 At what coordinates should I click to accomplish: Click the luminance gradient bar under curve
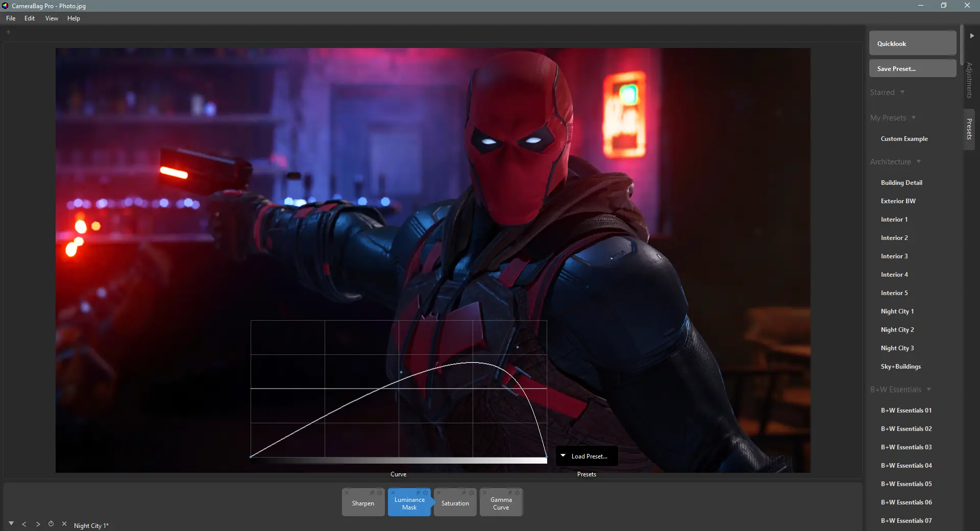398,461
